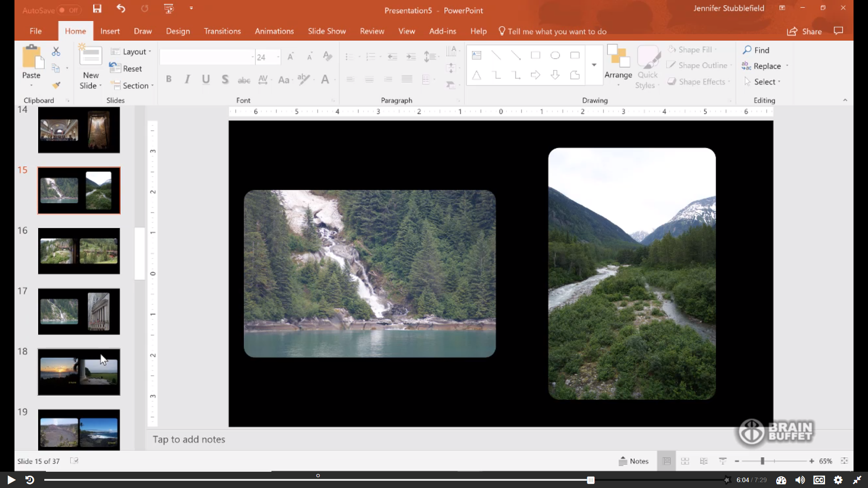Switch to the Design tab
The width and height of the screenshot is (868, 488).
tap(177, 31)
